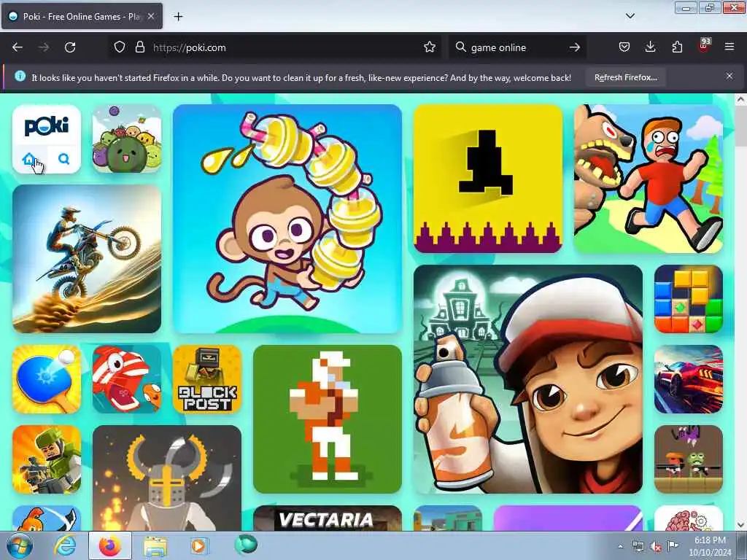Open the red striped fish game thumbnail
747x560 pixels.
[x=127, y=379]
